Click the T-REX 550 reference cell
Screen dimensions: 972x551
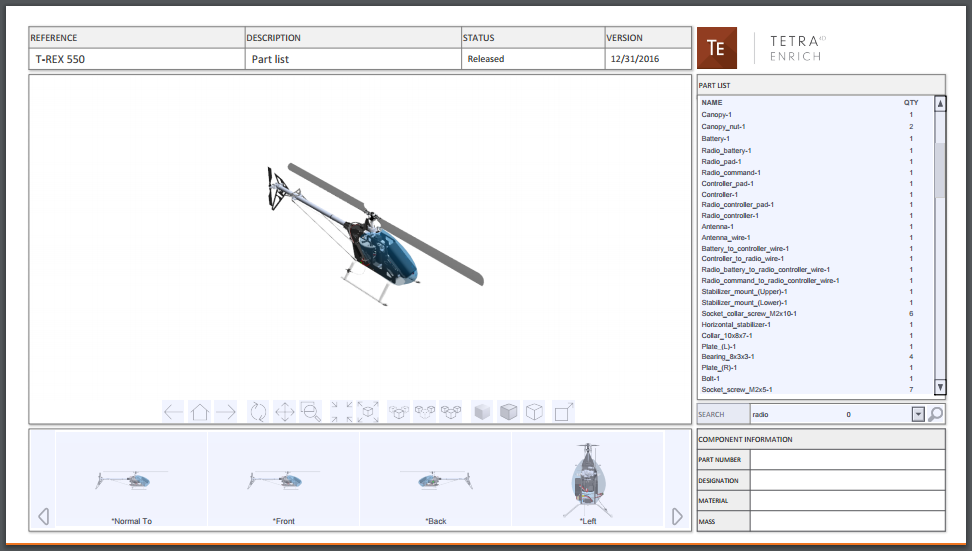tap(136, 59)
